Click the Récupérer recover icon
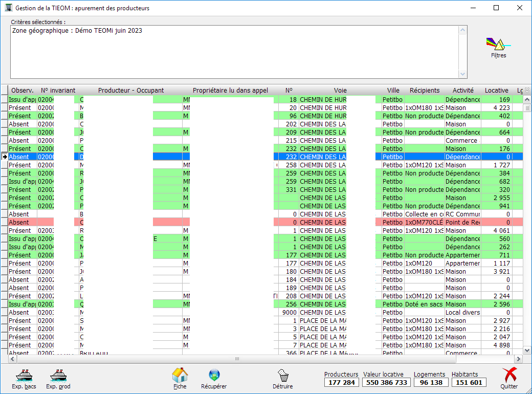The image size is (532, 394). [x=214, y=376]
